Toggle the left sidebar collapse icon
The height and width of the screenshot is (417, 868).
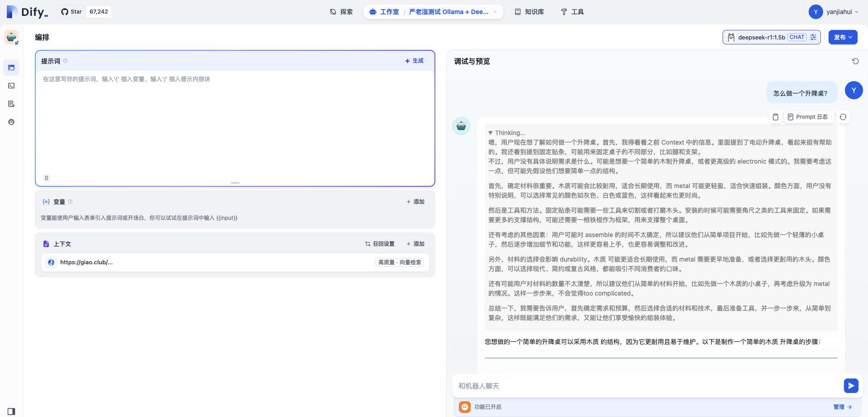11,411
